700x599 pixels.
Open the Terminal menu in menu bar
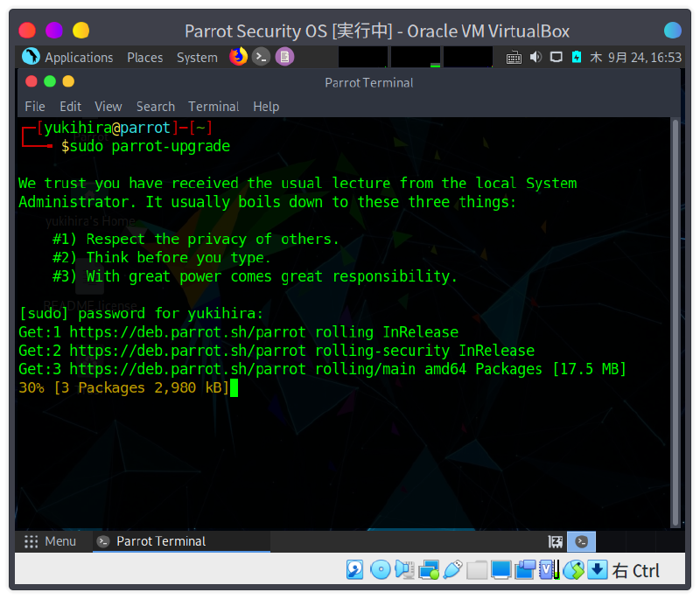click(x=213, y=106)
